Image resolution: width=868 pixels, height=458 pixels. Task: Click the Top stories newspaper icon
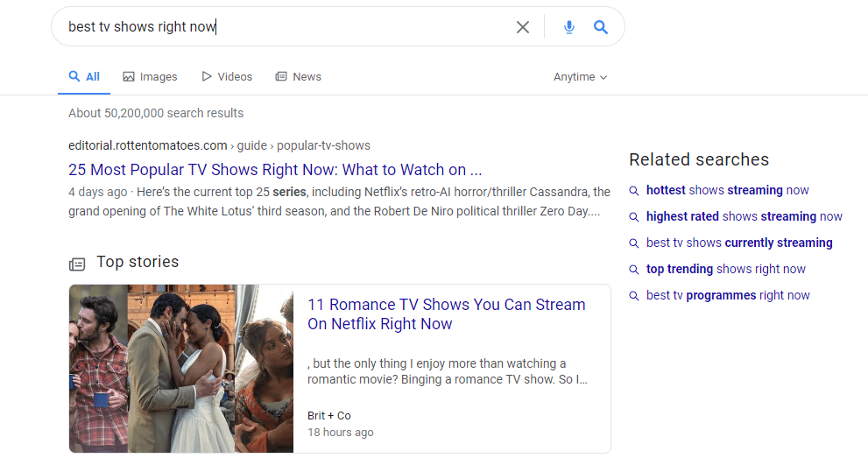click(x=78, y=264)
